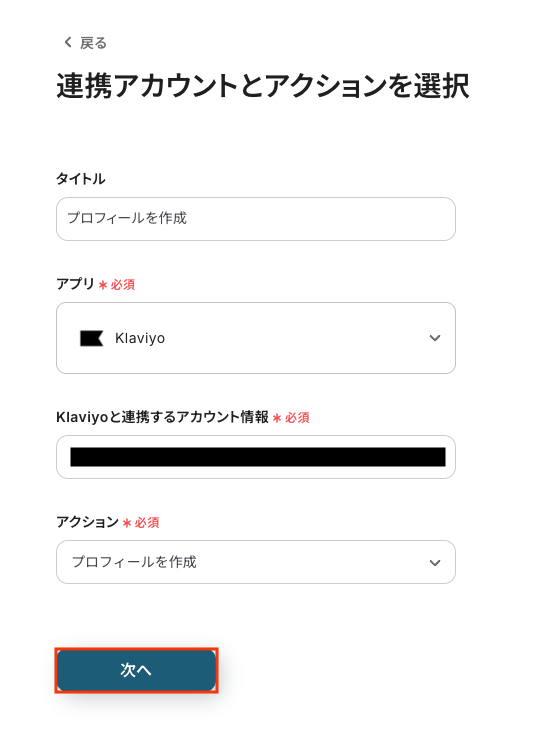
Task: Open the Klaviyo account information field
Action: pos(256,457)
